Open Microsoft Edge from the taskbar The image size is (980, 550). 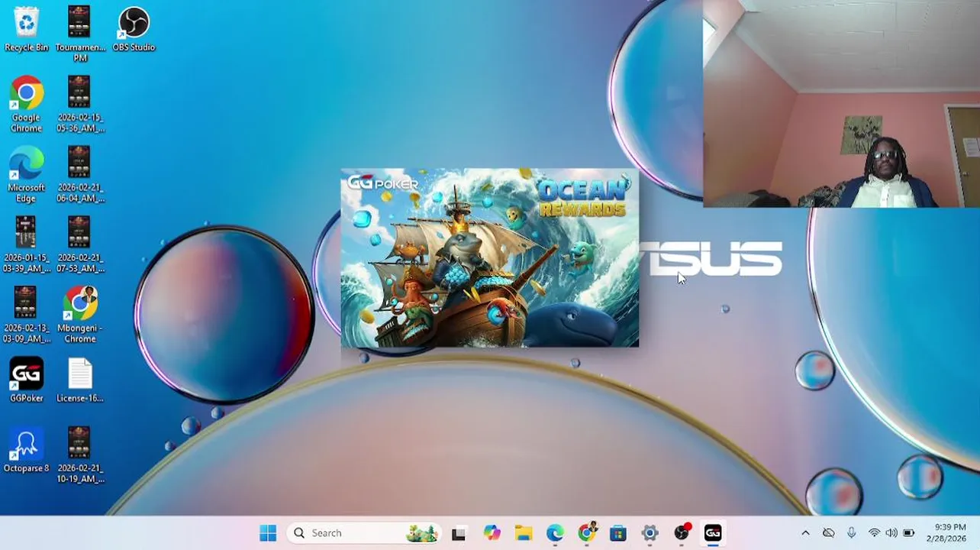(555, 533)
